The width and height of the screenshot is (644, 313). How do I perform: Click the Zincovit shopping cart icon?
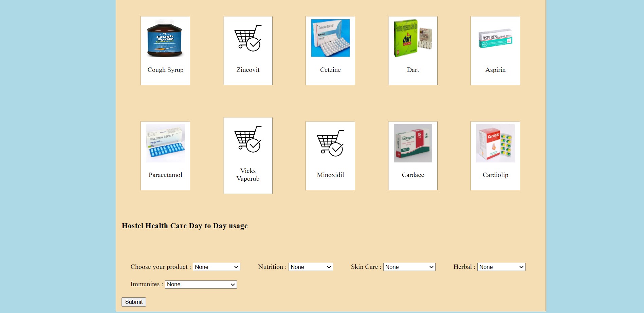[x=248, y=38]
